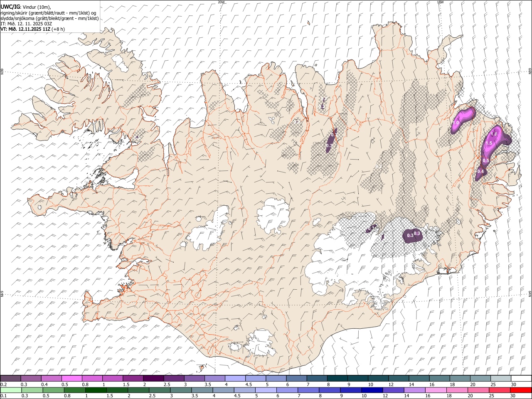
Task: Click the 4.5 label in the top legend row
Action: [249, 384]
